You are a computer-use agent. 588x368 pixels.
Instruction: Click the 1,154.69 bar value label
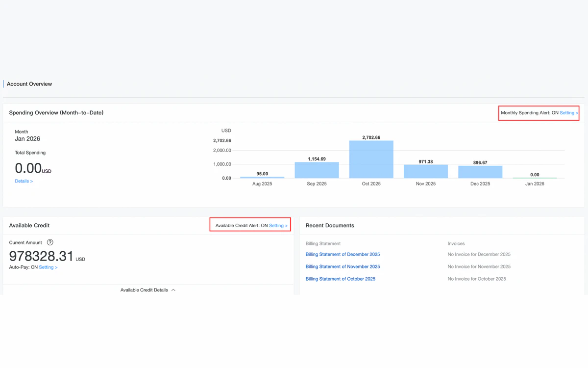pos(317,159)
